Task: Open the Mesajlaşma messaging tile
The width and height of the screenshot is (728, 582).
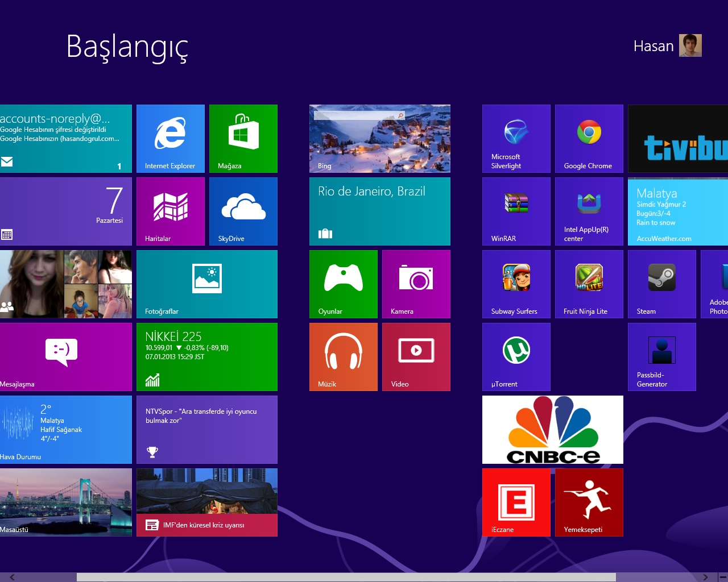Action: coord(66,357)
